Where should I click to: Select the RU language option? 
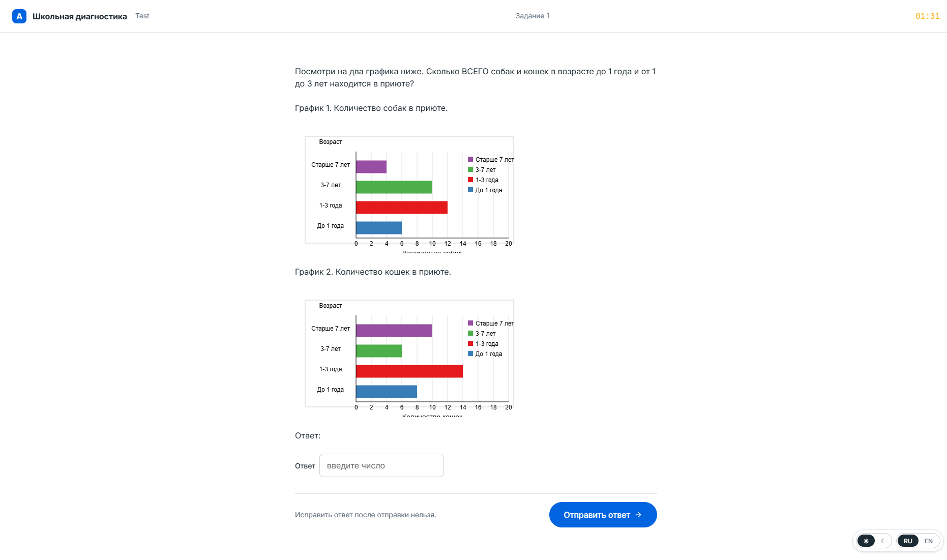tap(908, 541)
